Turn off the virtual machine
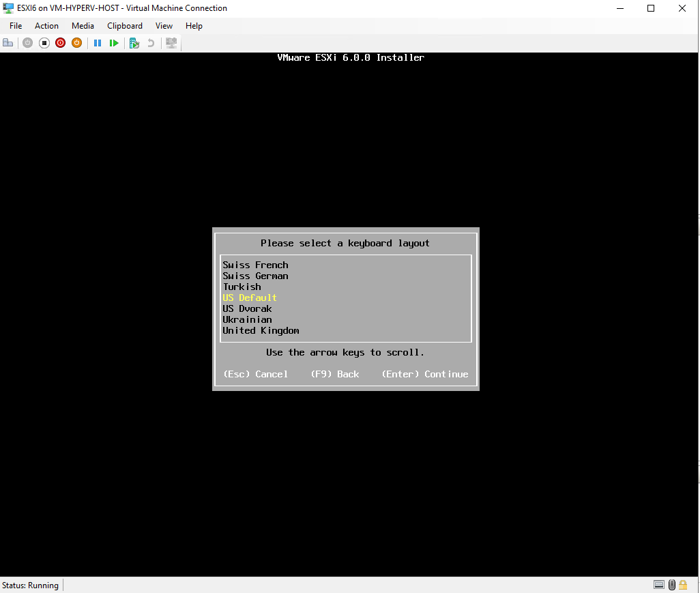 (x=44, y=43)
